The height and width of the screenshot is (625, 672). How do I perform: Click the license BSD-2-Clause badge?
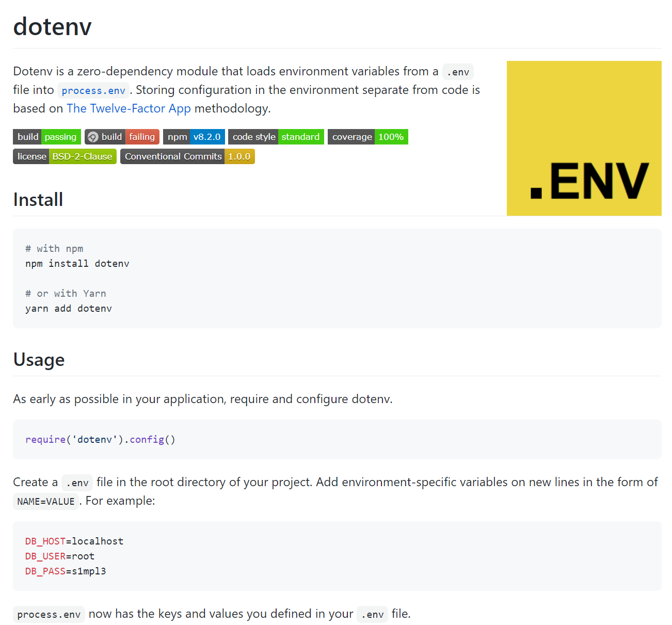65,156
